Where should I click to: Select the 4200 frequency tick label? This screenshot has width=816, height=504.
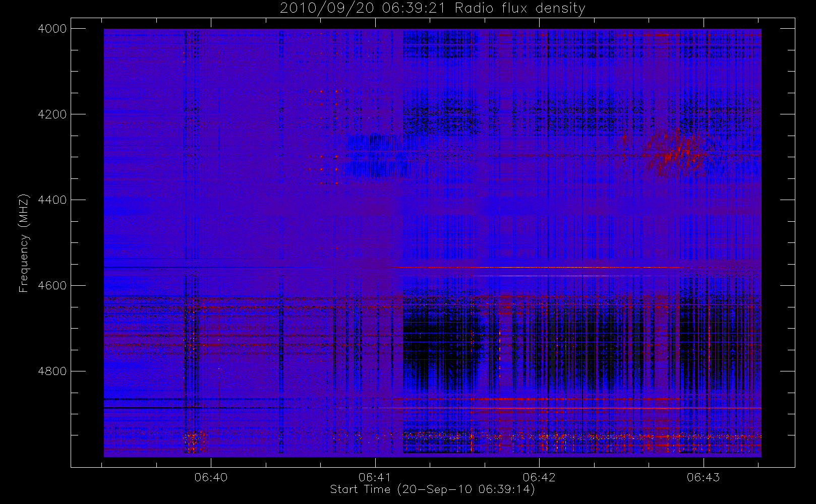52,114
